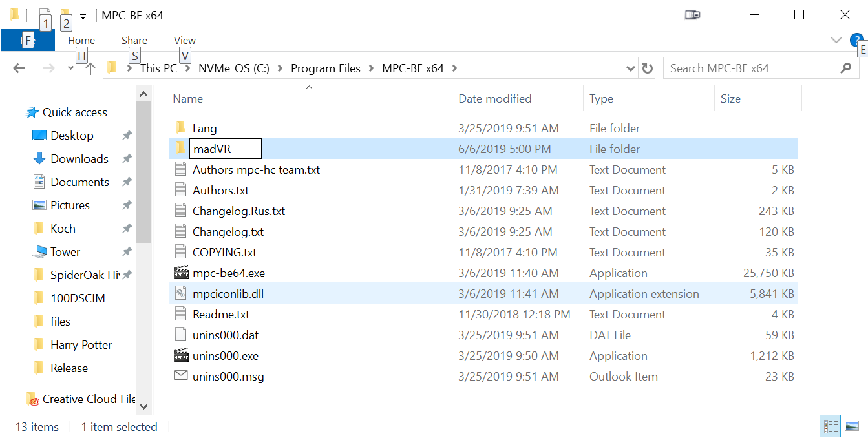The image size is (868, 438).
Task: Go up one folder level
Action: (x=90, y=68)
